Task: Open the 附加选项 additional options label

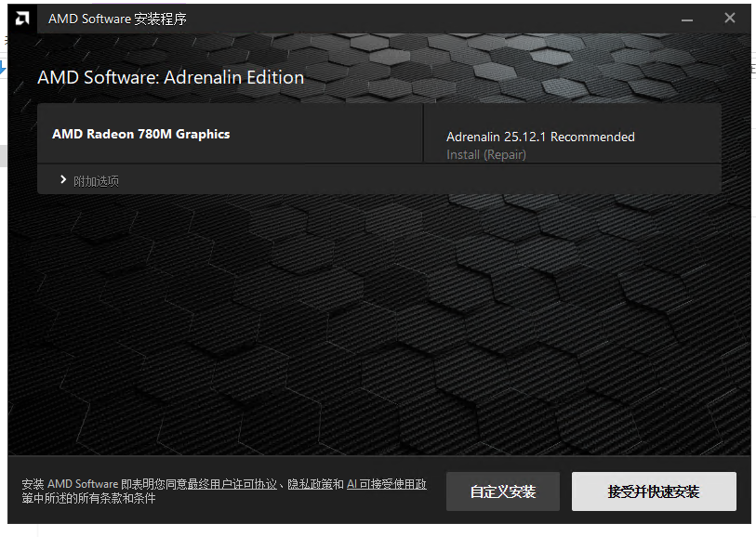Action: pos(96,181)
